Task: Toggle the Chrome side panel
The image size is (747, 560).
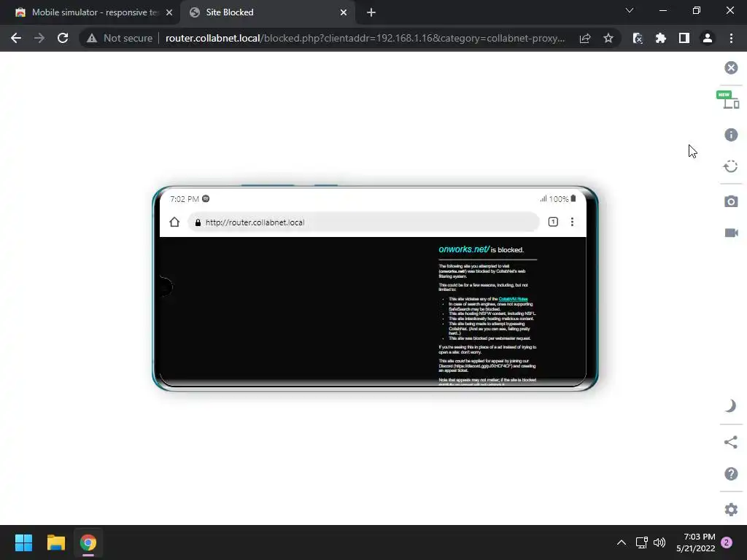Action: [x=684, y=38]
